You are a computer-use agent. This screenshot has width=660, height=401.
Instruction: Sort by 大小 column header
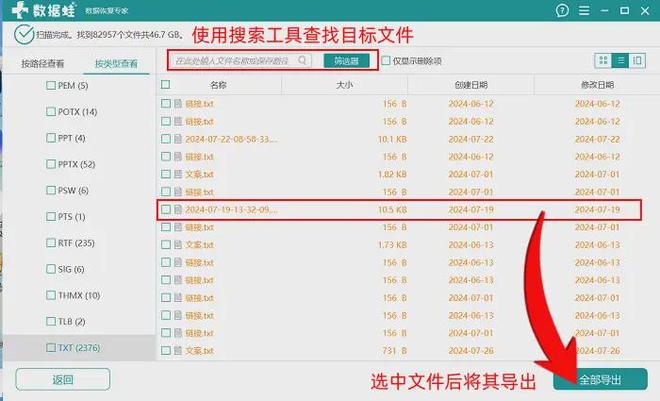(344, 85)
